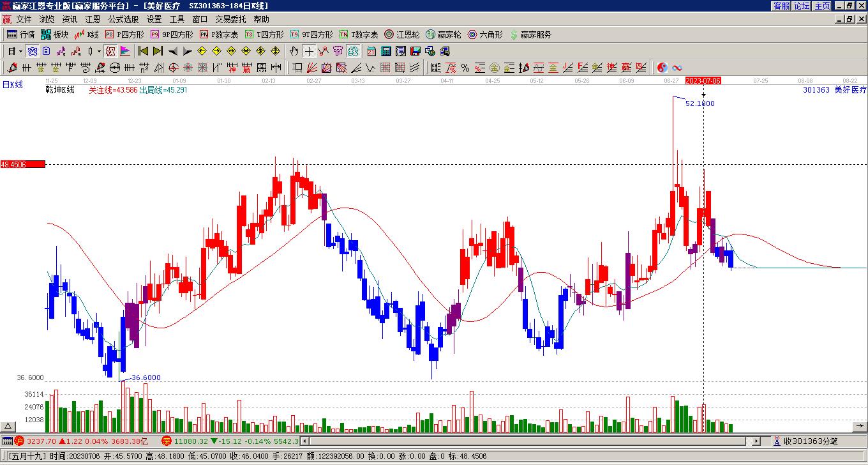Open the 板块 sector view

click(x=55, y=34)
